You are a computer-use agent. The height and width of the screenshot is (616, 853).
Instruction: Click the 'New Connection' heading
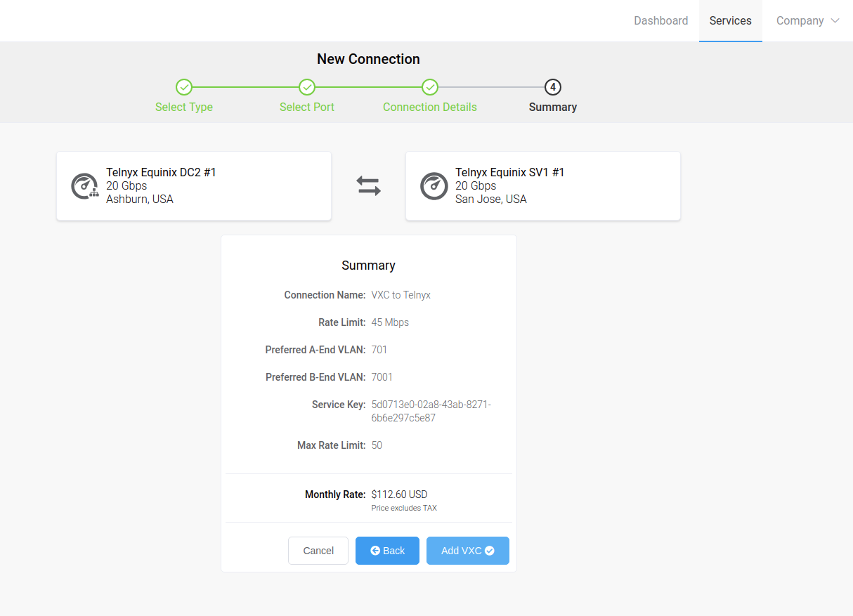pyautogui.click(x=368, y=60)
